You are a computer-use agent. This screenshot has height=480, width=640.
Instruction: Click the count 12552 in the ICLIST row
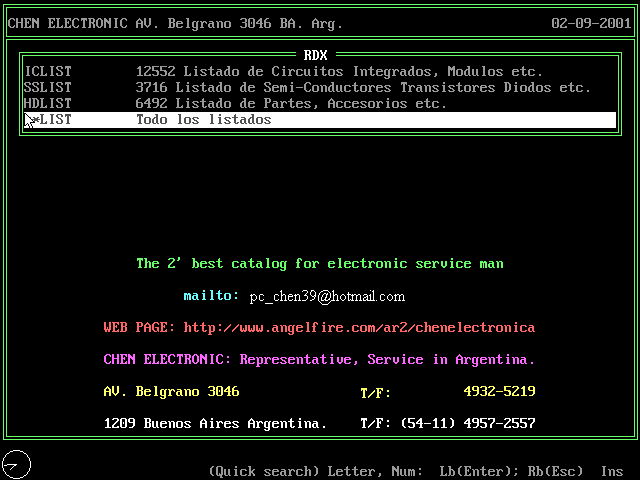point(156,71)
